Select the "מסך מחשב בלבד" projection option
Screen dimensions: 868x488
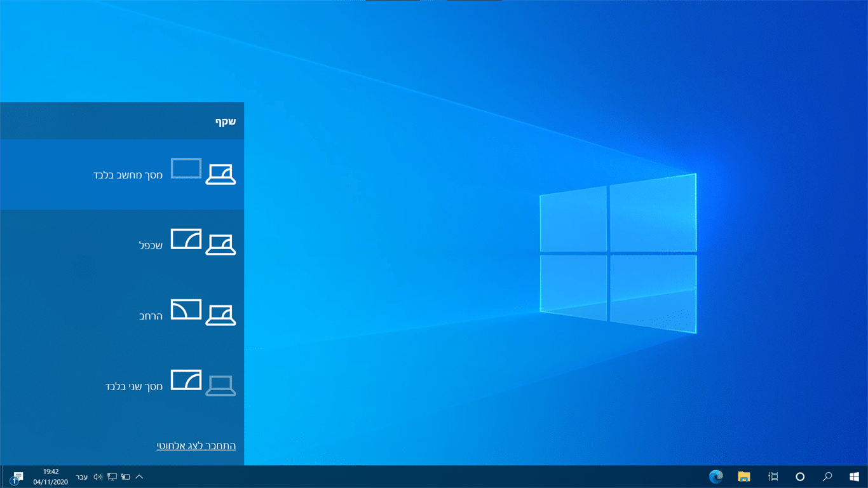[x=122, y=174]
